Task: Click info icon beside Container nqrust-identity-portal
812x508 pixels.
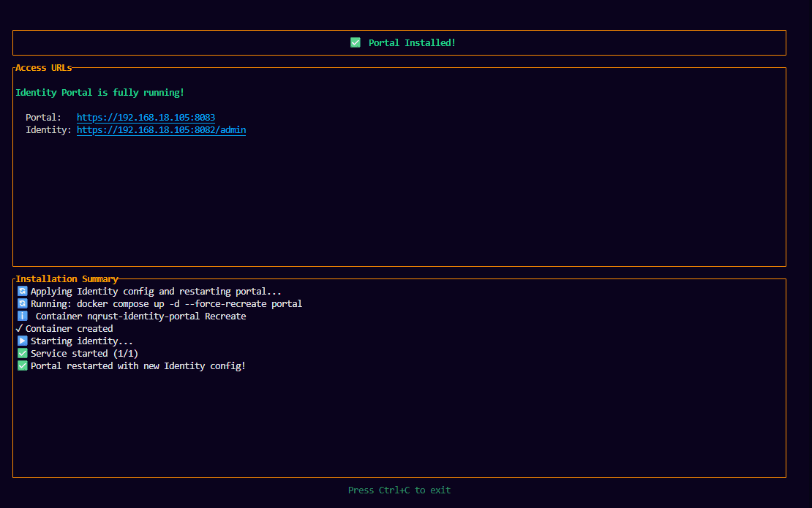Action: 22,316
